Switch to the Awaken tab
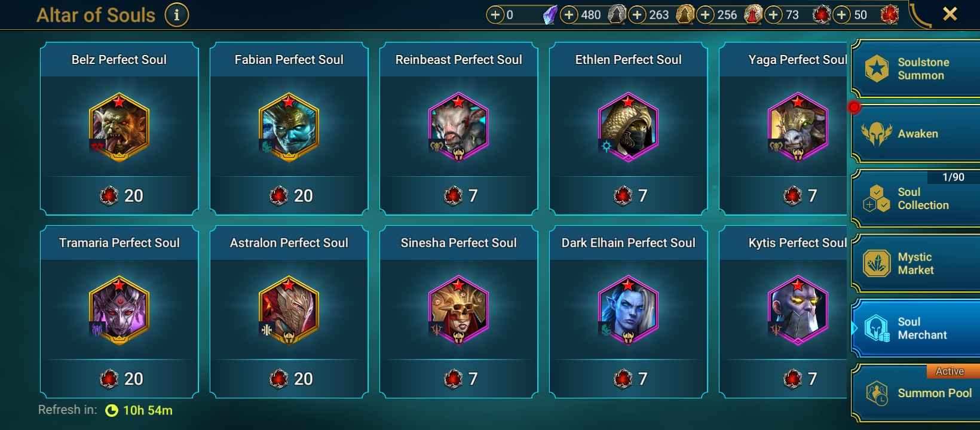Viewport: 980px width, 430px height. point(915,133)
